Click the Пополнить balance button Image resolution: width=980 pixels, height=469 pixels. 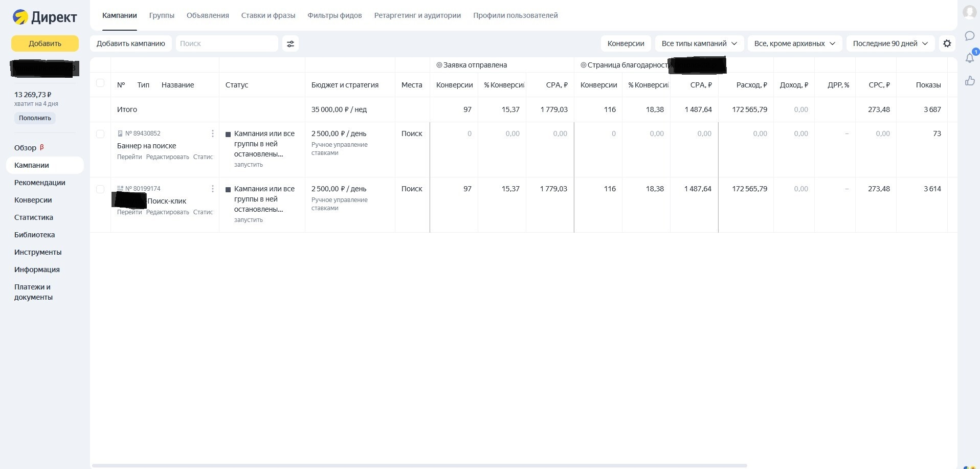click(35, 118)
